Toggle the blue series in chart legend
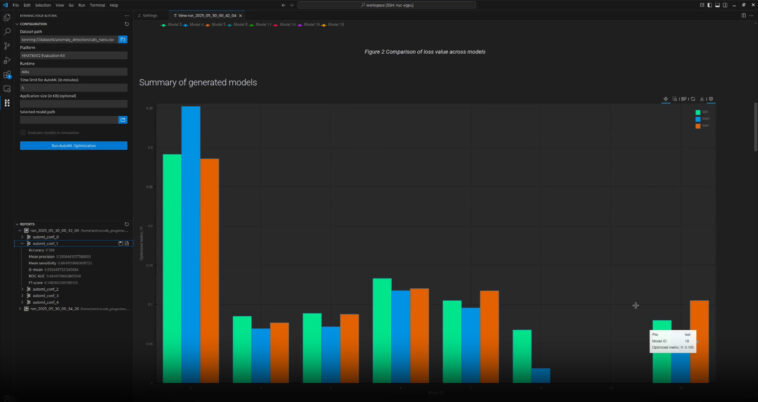The image size is (758, 402). click(699, 119)
